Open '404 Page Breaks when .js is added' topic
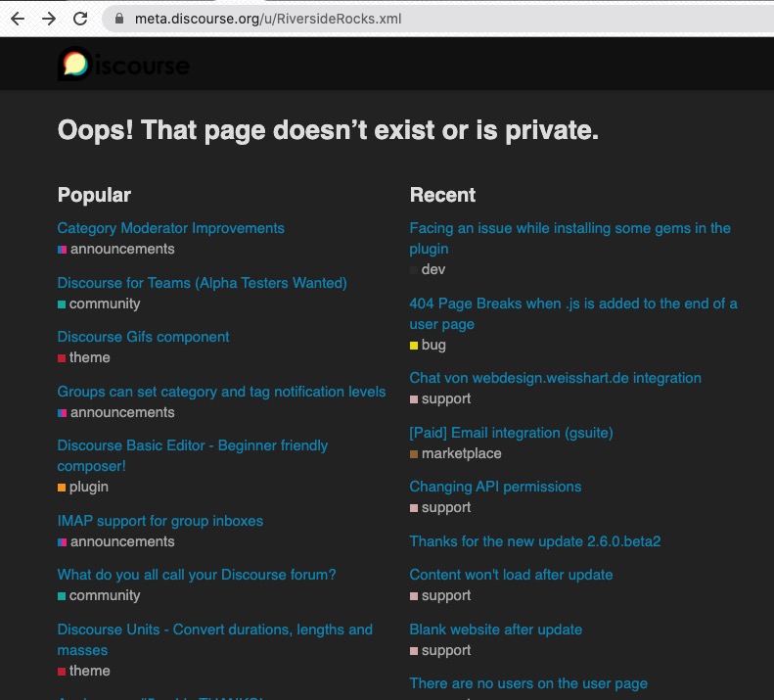 (x=573, y=313)
